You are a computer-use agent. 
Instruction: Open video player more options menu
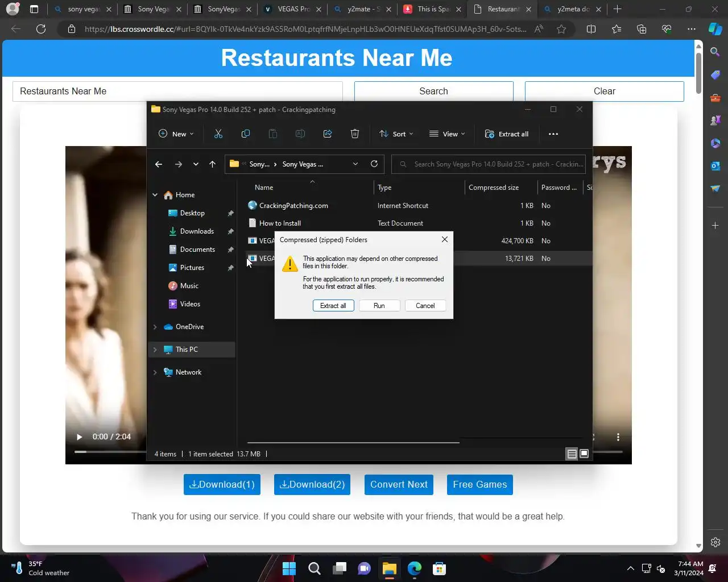click(618, 437)
